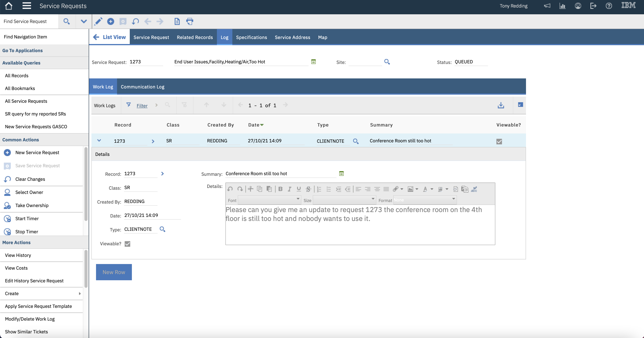Image resolution: width=644 pixels, height=338 pixels.
Task: Open the Related Records tab
Action: 195,37
